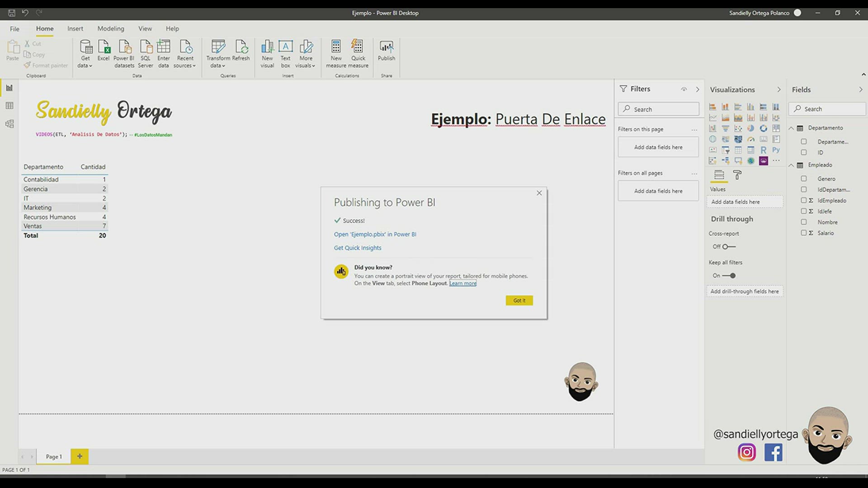
Task: Select the R script visual
Action: click(763, 150)
